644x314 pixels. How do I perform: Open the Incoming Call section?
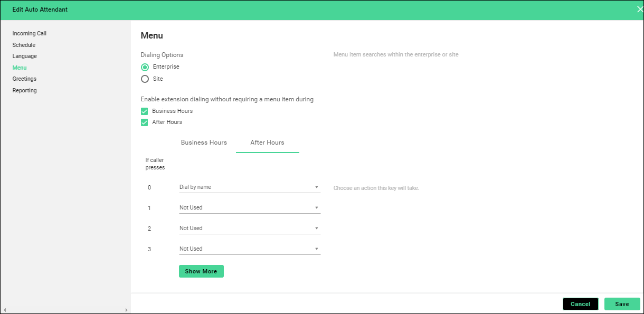pos(30,34)
